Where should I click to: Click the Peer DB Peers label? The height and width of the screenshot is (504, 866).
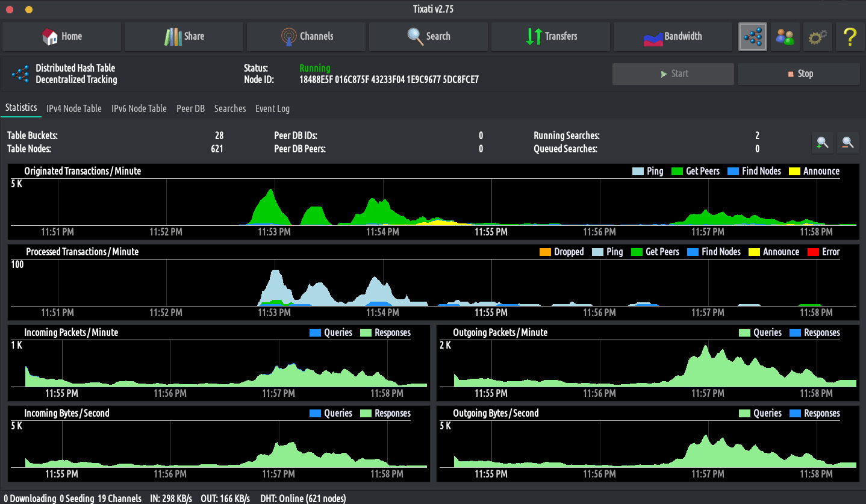pos(300,149)
